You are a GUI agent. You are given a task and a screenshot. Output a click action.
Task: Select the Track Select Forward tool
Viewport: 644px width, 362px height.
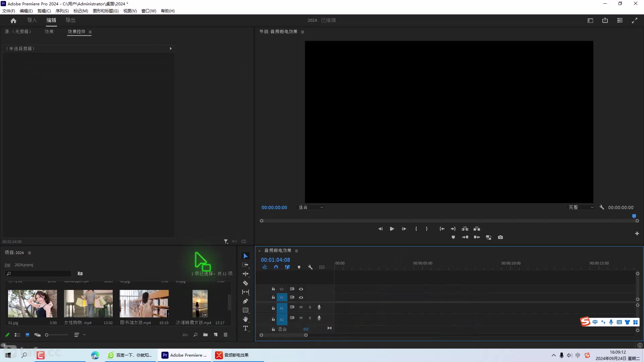click(x=246, y=265)
